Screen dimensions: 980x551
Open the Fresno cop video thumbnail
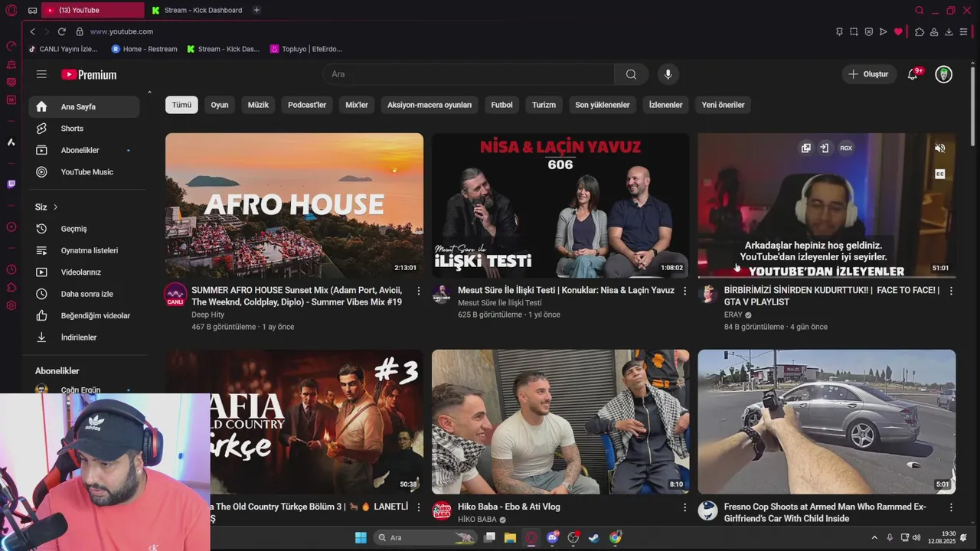pyautogui.click(x=827, y=422)
